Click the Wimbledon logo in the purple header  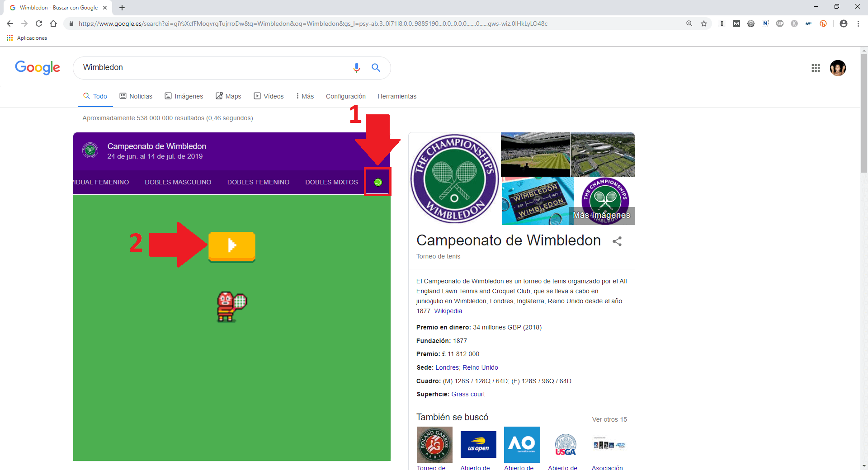90,150
